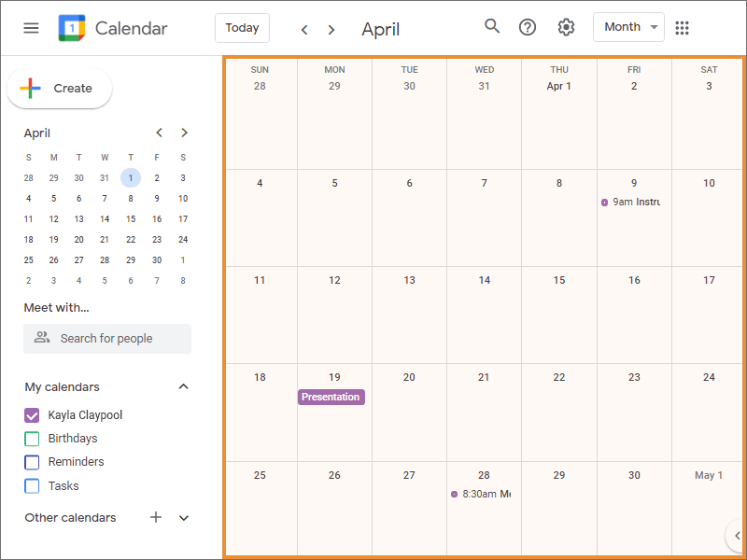
Task: Collapse the My calendars section
Action: point(184,386)
